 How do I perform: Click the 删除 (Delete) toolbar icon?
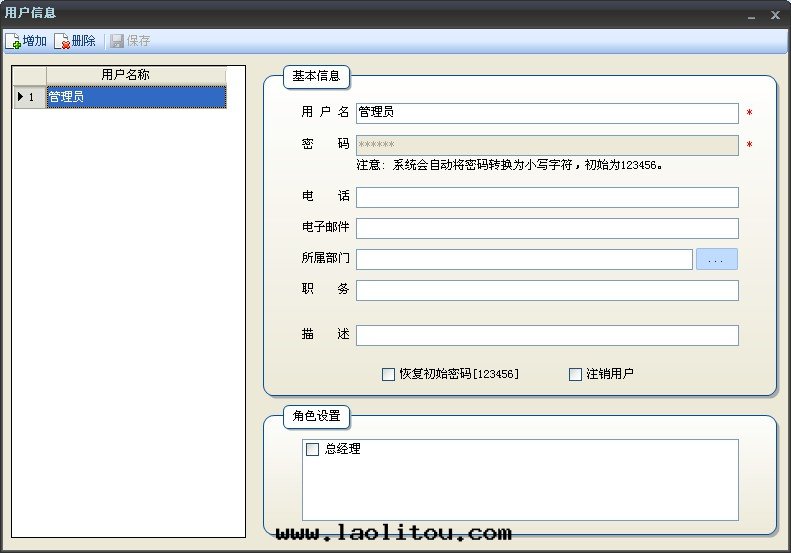coord(62,41)
